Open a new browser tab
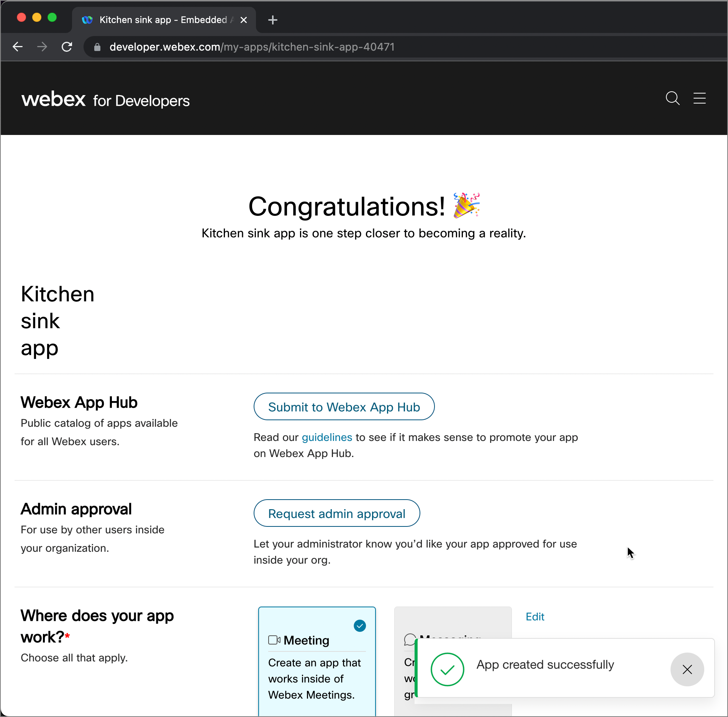Screen dimensions: 728x717 click(x=272, y=20)
